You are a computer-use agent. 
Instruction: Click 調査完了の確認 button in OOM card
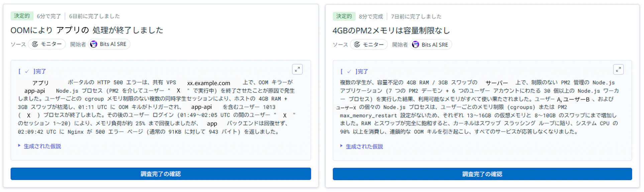point(161,174)
